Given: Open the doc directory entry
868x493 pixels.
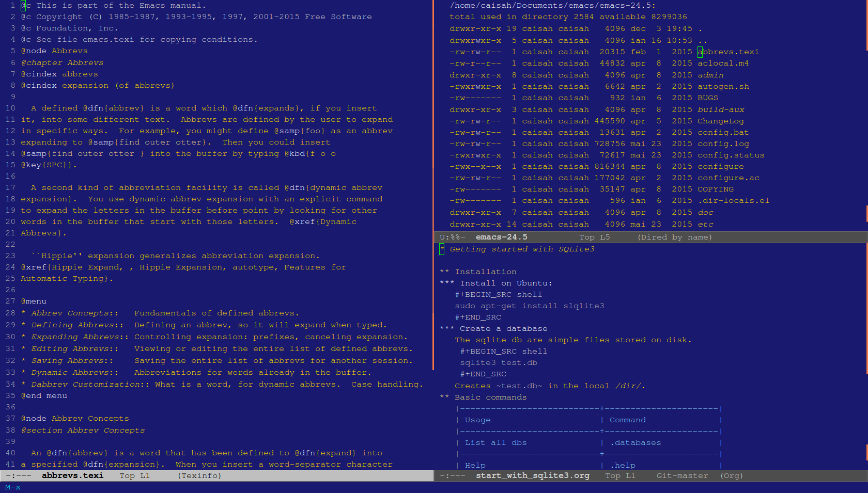Looking at the screenshot, I should (705, 212).
